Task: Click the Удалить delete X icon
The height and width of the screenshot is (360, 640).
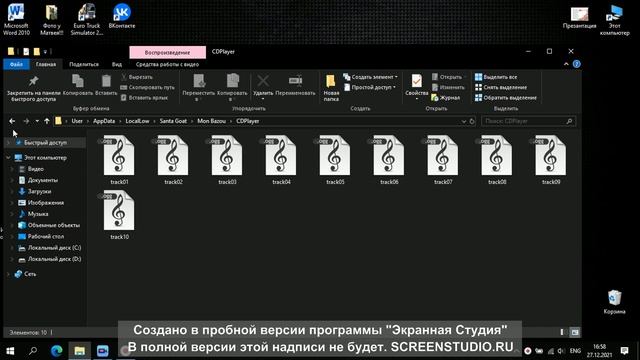Action: point(263,81)
